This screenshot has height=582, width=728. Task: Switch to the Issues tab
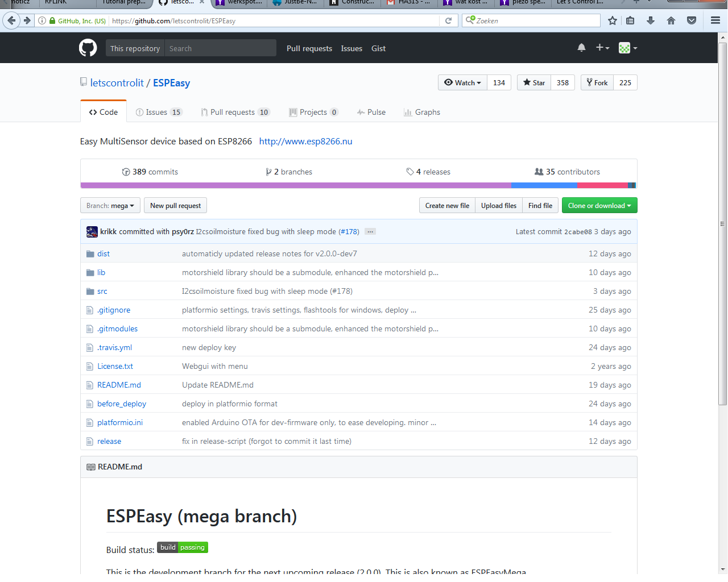coord(159,112)
